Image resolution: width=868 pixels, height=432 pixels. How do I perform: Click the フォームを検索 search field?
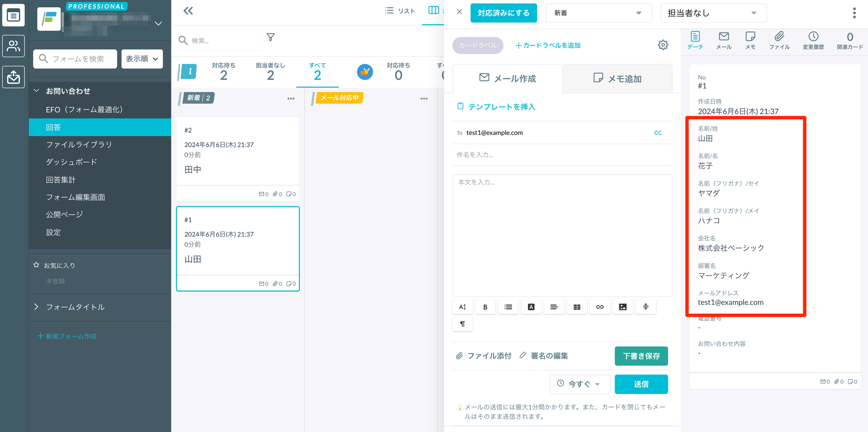tap(75, 59)
